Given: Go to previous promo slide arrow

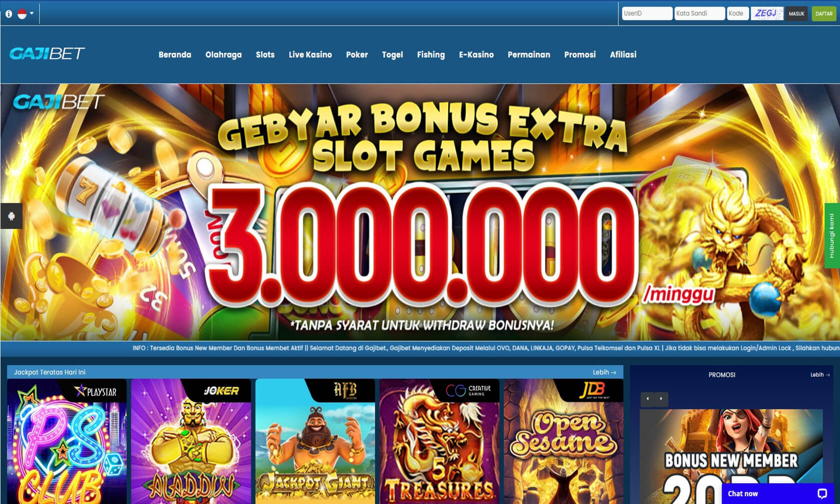Looking at the screenshot, I should [648, 398].
